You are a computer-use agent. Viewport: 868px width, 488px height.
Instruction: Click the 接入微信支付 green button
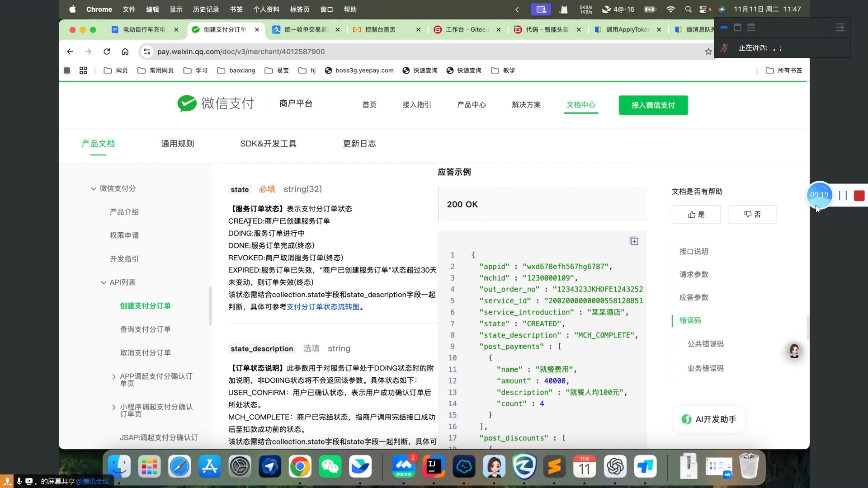tap(653, 105)
